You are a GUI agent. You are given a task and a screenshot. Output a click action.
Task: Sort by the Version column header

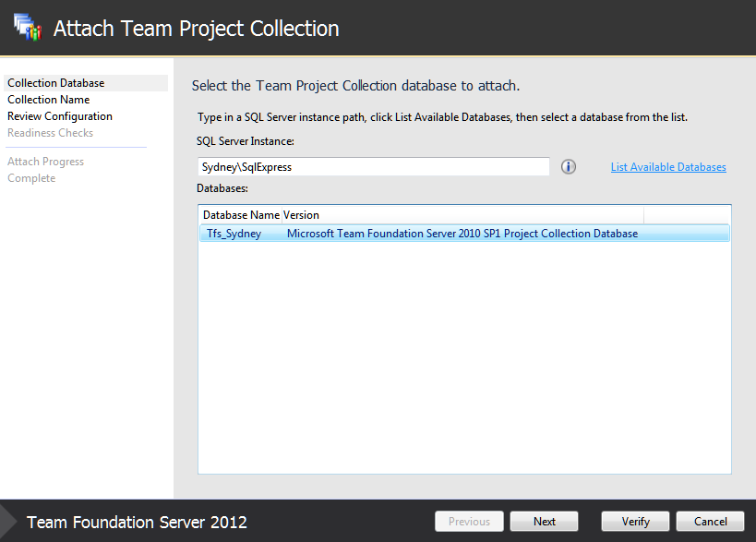point(462,215)
